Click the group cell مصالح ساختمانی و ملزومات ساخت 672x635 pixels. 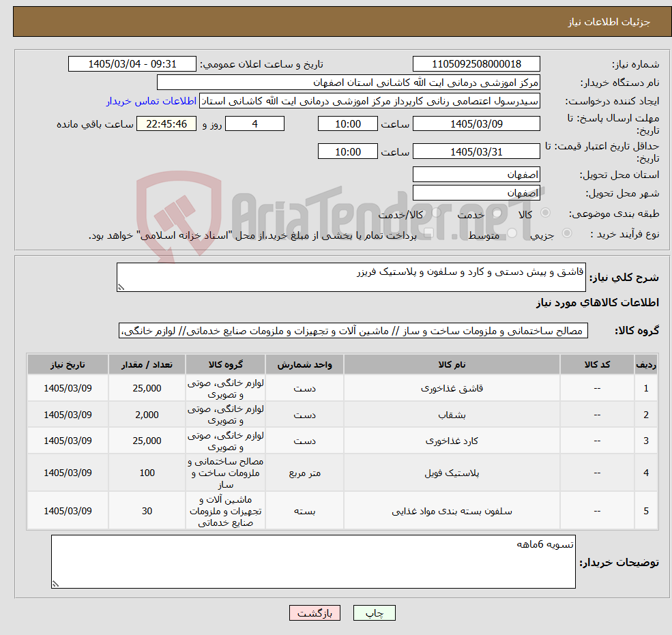pos(225,473)
